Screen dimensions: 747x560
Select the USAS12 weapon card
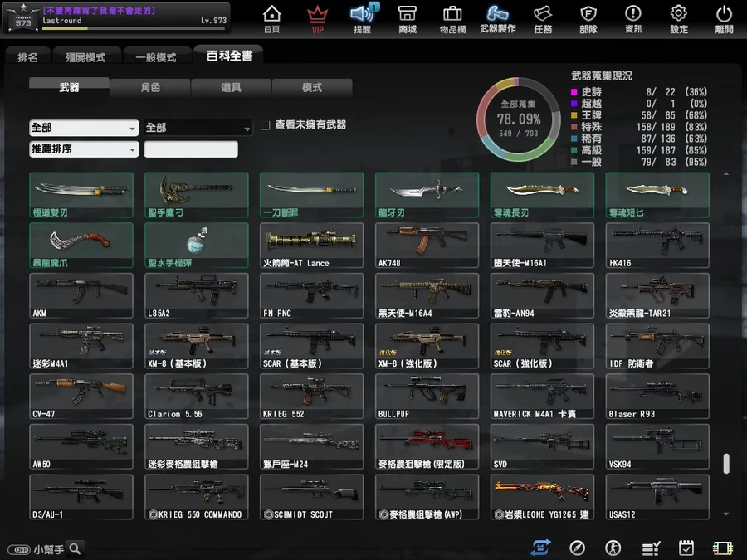click(657, 497)
